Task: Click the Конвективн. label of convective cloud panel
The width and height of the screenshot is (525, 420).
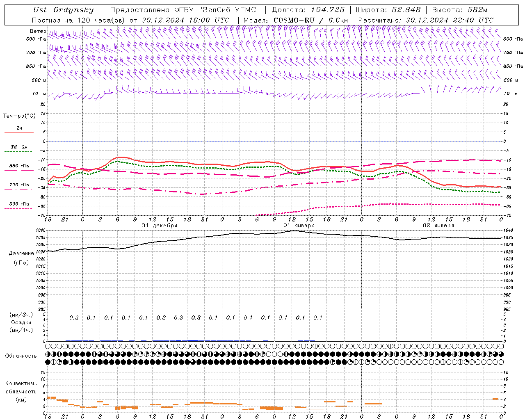Action: (x=21, y=383)
